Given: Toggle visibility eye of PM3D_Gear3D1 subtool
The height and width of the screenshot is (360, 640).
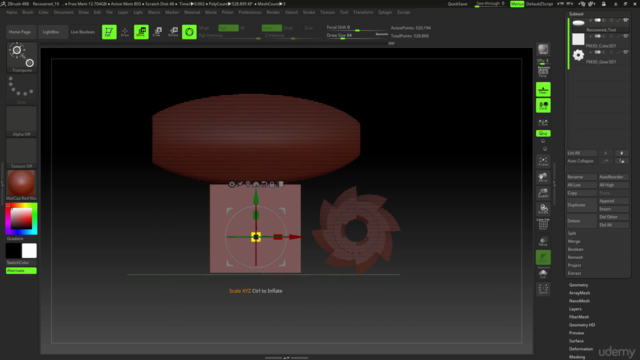Looking at the screenshot, I should [x=625, y=52].
